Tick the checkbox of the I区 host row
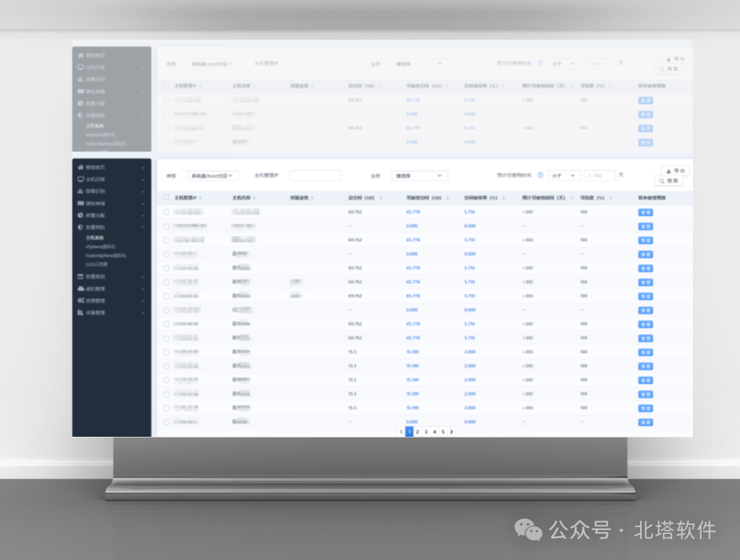The width and height of the screenshot is (740, 560). [x=166, y=310]
